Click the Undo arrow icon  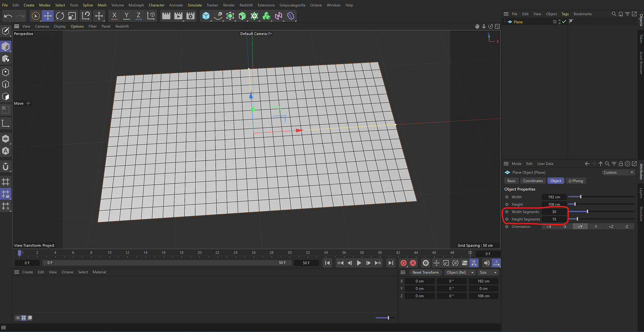(x=8, y=16)
